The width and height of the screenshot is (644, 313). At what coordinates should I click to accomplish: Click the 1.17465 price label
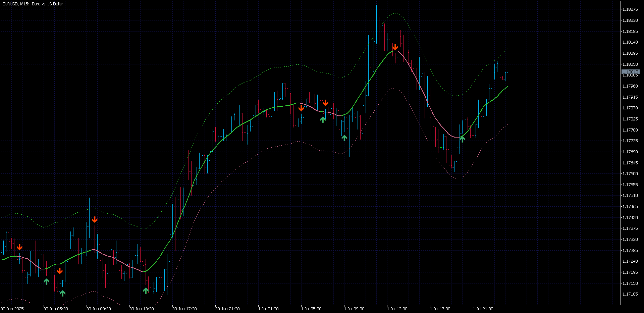pos(630,207)
